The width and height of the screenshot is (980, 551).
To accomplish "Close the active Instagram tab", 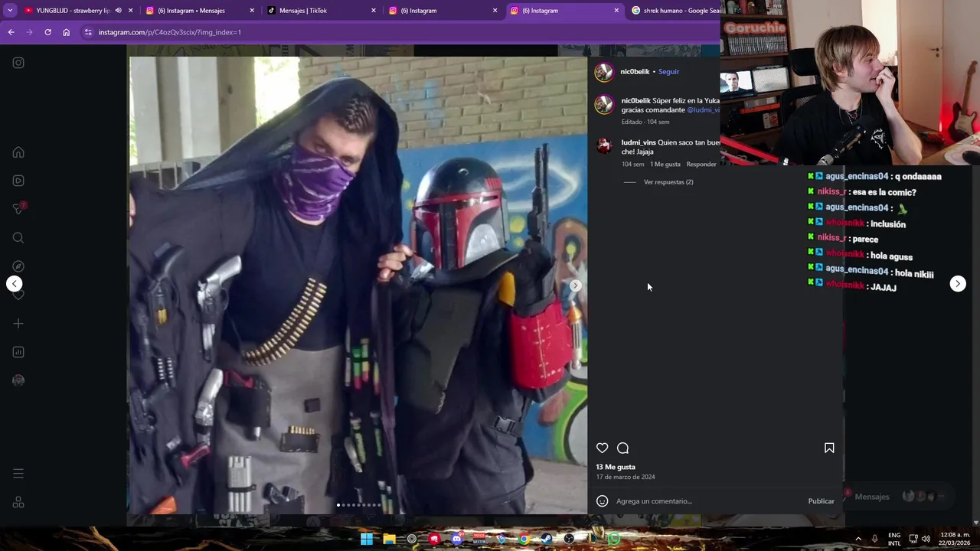I will (x=616, y=11).
